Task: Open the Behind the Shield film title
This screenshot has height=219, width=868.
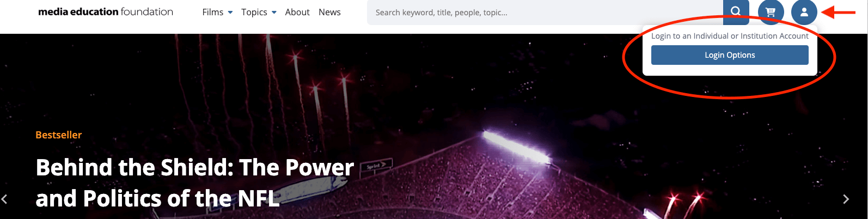Action: coord(195,183)
